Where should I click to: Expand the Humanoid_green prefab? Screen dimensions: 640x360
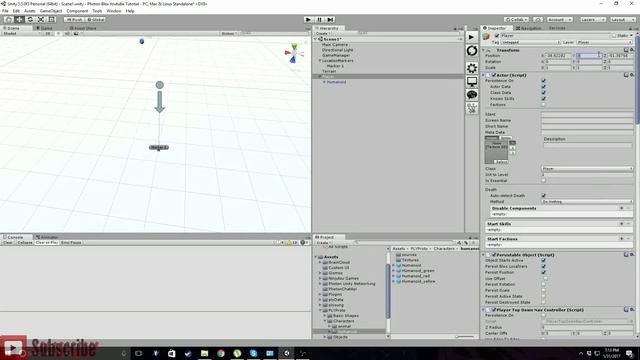[393, 271]
